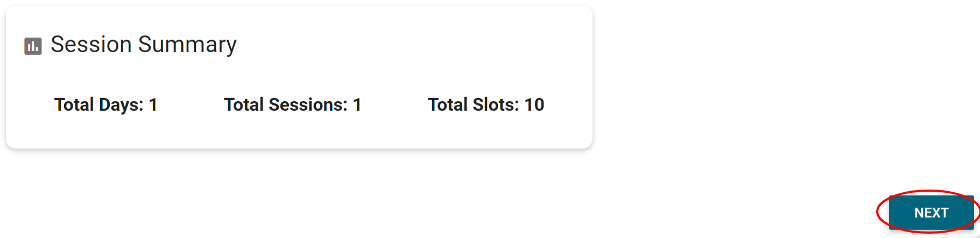Proceed to the following step via NEXT
Screen dimensions: 980x238
(x=931, y=213)
